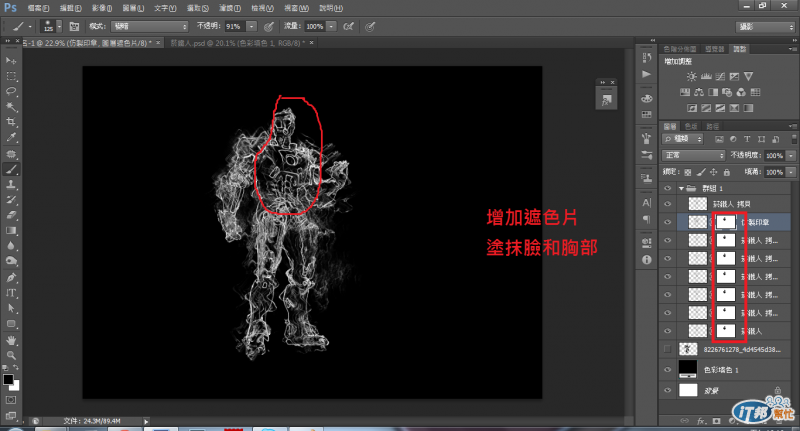Viewport: 800px width, 431px height.
Task: Open the brush blending mode dropdown
Action: point(149,26)
